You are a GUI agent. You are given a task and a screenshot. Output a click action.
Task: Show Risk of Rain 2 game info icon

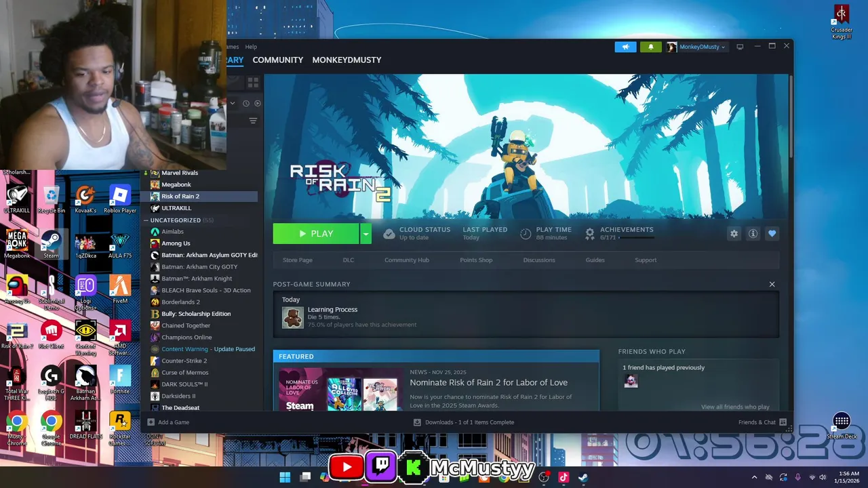[x=753, y=234]
